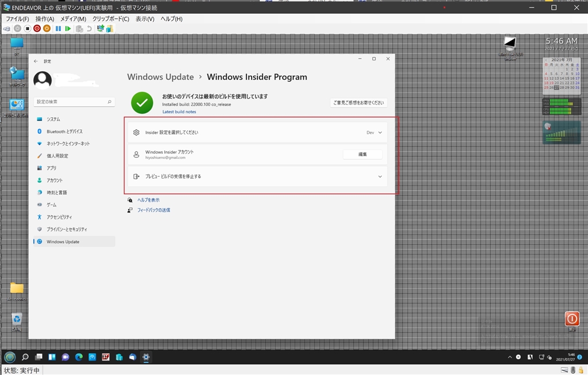The height and width of the screenshot is (375, 588).
Task: Click the Search magnifier on the taskbar
Action: tap(25, 357)
